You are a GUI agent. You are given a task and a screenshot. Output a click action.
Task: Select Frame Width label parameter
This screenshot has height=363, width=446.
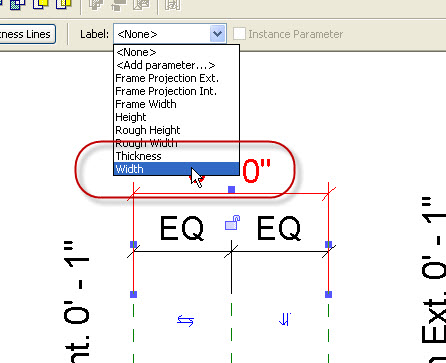[x=176, y=104]
